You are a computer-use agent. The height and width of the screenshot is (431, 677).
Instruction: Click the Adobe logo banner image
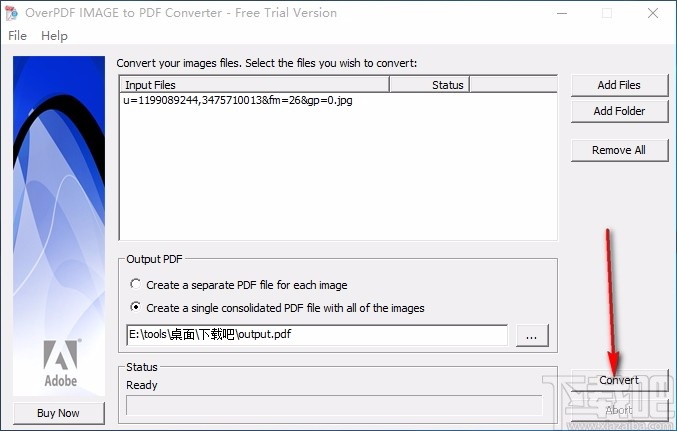59,226
